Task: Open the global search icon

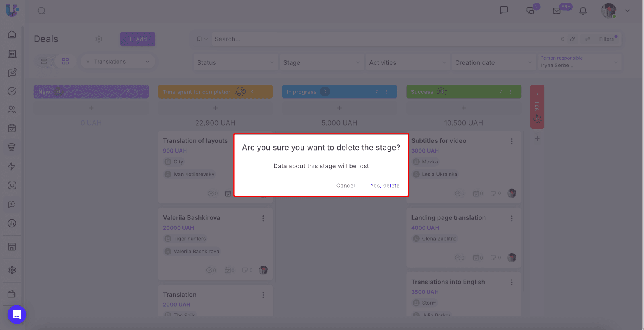Action: coord(41,11)
